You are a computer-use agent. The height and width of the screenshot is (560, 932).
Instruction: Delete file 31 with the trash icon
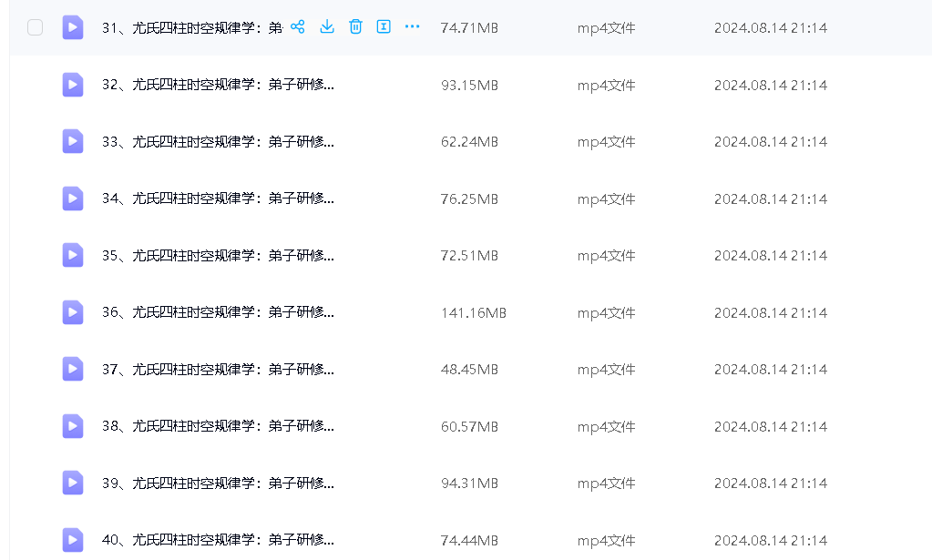[x=355, y=27]
